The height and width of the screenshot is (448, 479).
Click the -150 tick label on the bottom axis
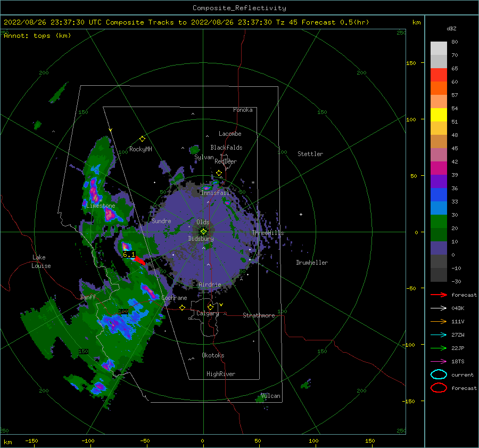[x=32, y=441]
